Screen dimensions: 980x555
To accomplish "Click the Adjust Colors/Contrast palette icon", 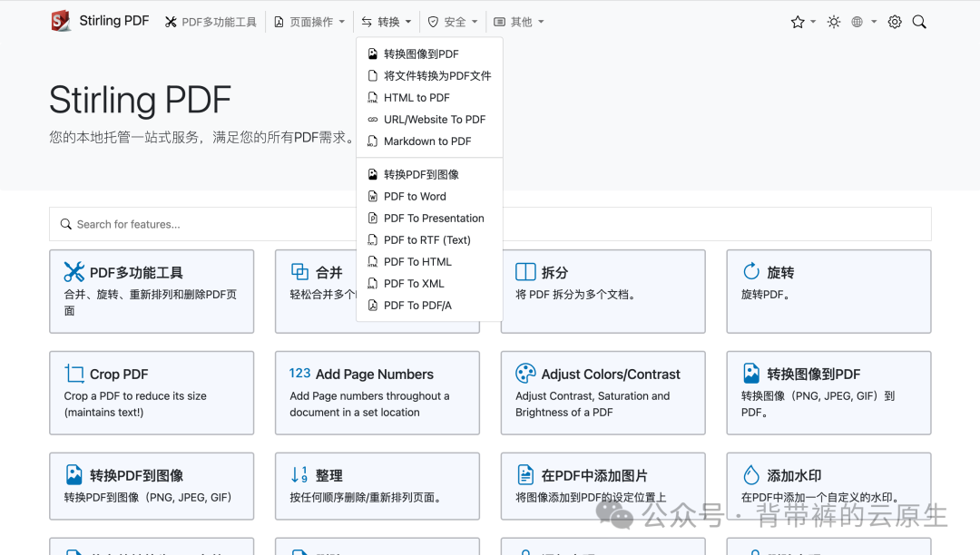I will (525, 374).
